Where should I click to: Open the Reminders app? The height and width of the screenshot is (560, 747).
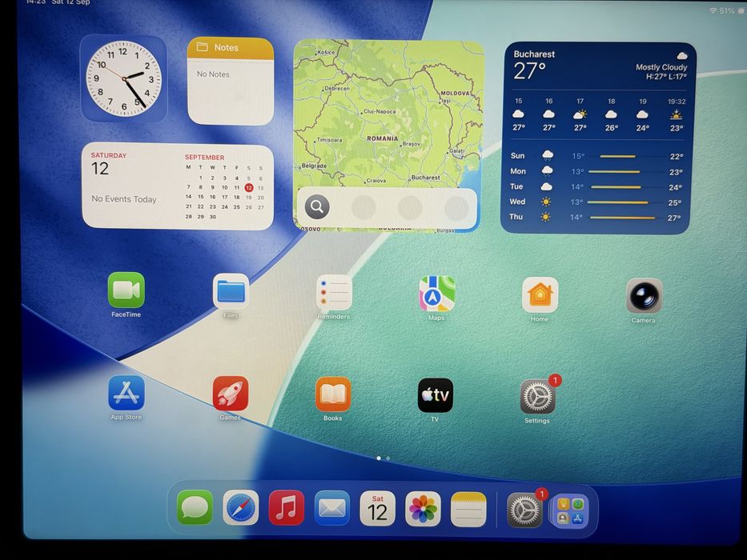tap(334, 292)
